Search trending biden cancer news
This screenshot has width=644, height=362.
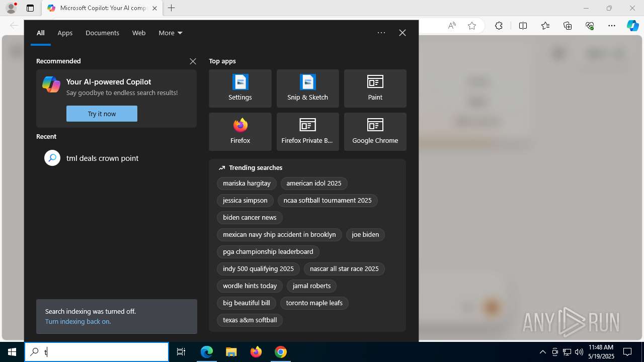pos(250,218)
